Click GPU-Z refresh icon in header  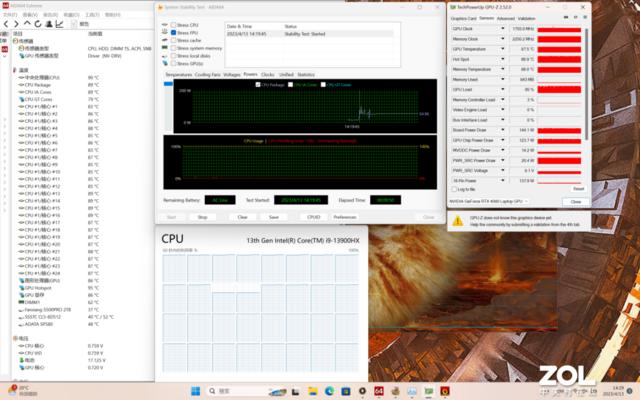point(576,18)
